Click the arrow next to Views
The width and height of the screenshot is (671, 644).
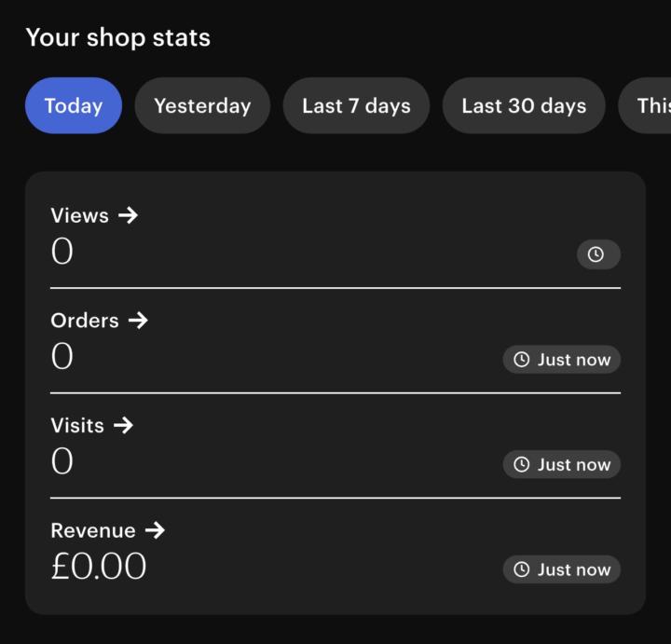(129, 215)
